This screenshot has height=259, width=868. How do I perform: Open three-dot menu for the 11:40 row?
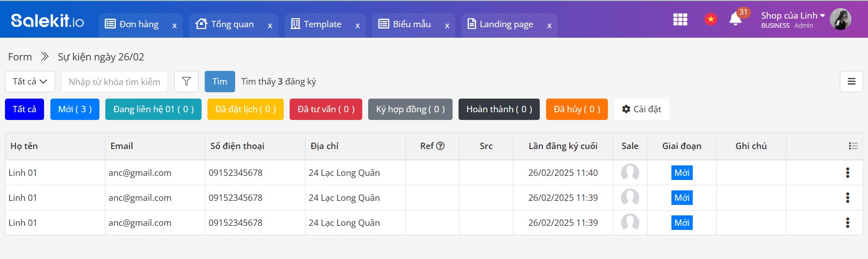[x=847, y=173]
